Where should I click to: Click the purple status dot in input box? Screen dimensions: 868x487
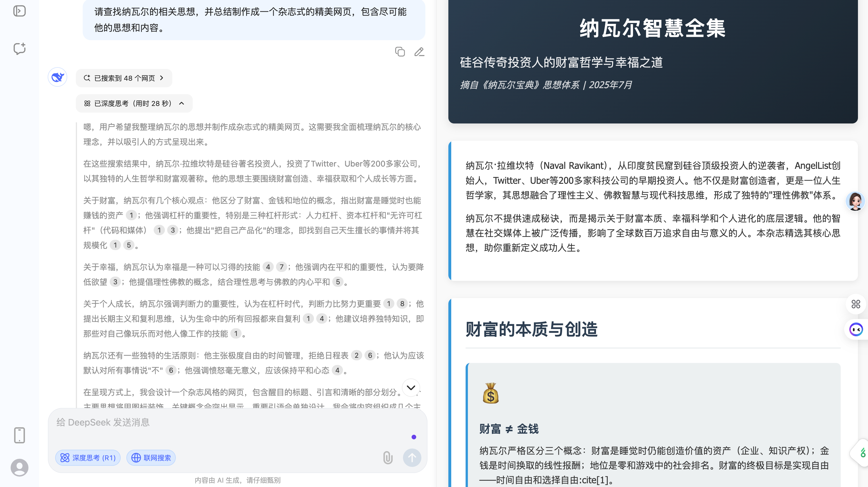[x=414, y=437]
